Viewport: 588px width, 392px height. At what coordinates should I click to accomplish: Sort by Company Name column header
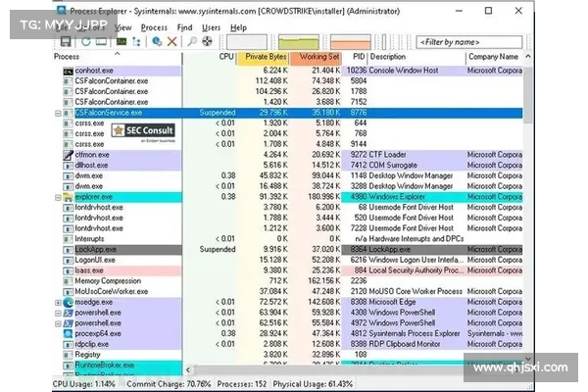(x=494, y=57)
